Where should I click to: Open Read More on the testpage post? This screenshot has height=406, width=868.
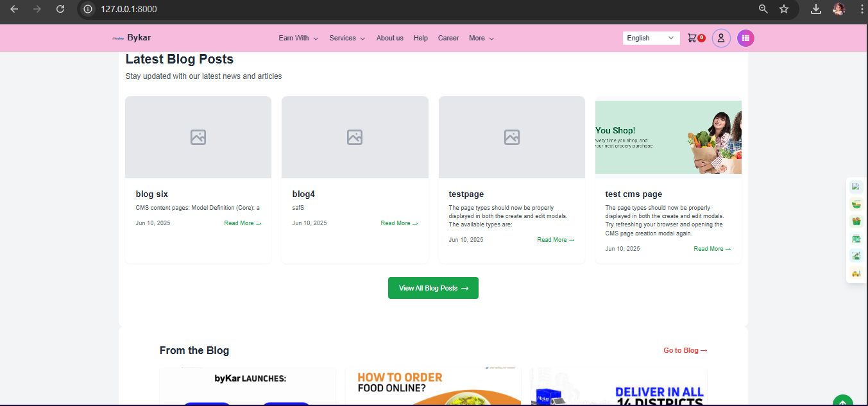[x=555, y=239]
